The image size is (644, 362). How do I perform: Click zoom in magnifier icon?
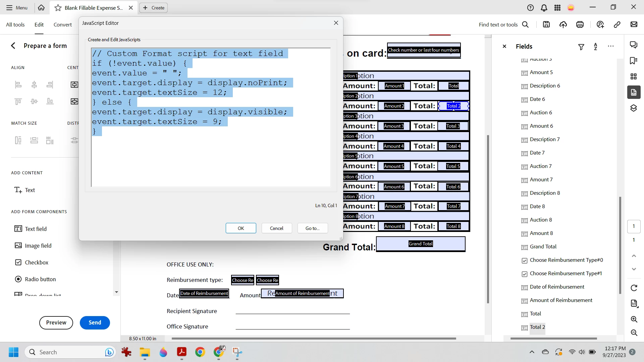634,319
